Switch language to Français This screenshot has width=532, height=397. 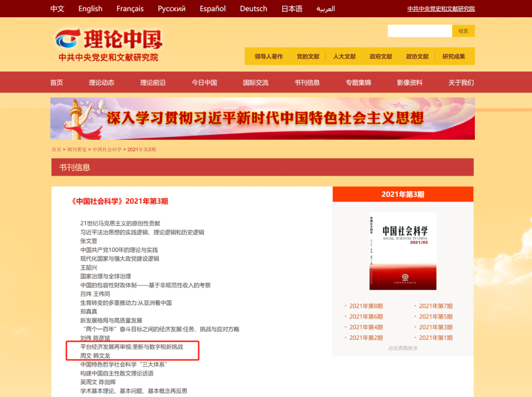(x=130, y=8)
